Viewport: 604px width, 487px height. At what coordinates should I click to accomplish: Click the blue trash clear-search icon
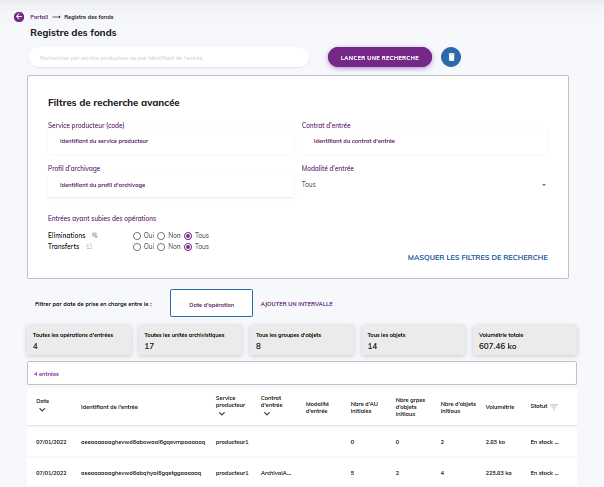click(451, 57)
